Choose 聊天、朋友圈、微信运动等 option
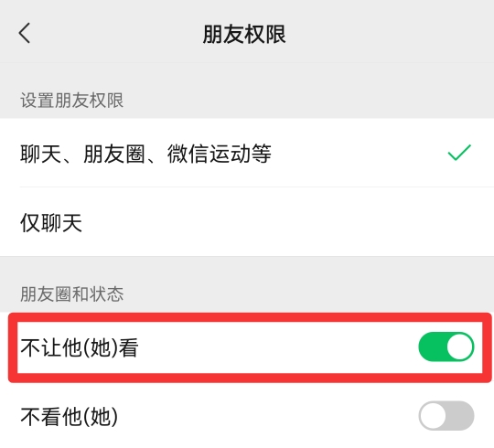 tap(247, 153)
